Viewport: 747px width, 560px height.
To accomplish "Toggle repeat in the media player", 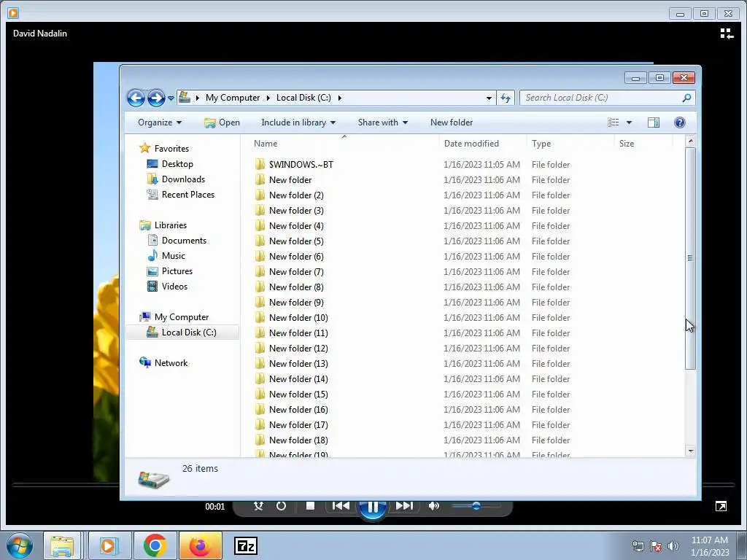I will pyautogui.click(x=281, y=506).
